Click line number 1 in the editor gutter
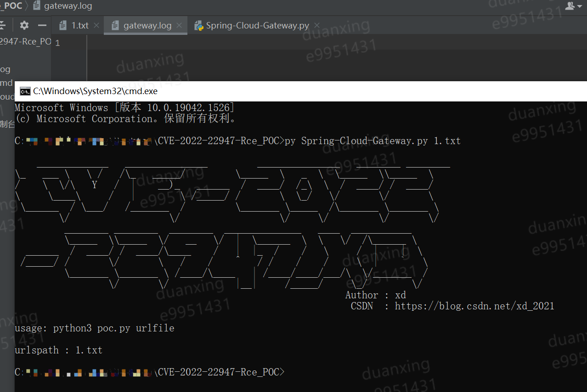The height and width of the screenshot is (392, 587). coord(57,43)
